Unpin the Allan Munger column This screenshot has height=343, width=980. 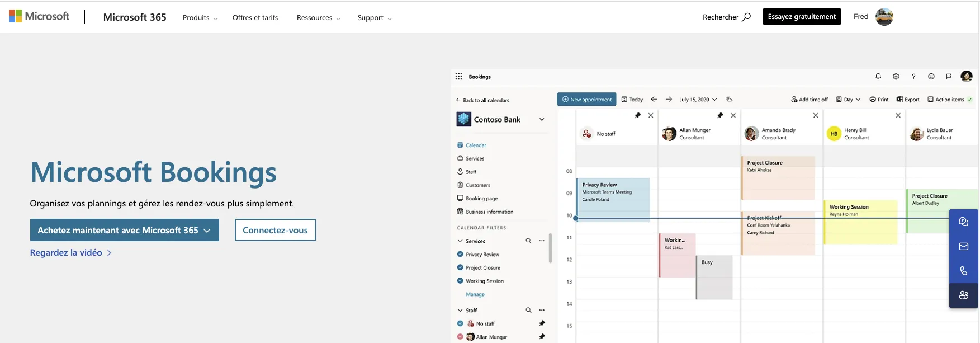point(720,115)
